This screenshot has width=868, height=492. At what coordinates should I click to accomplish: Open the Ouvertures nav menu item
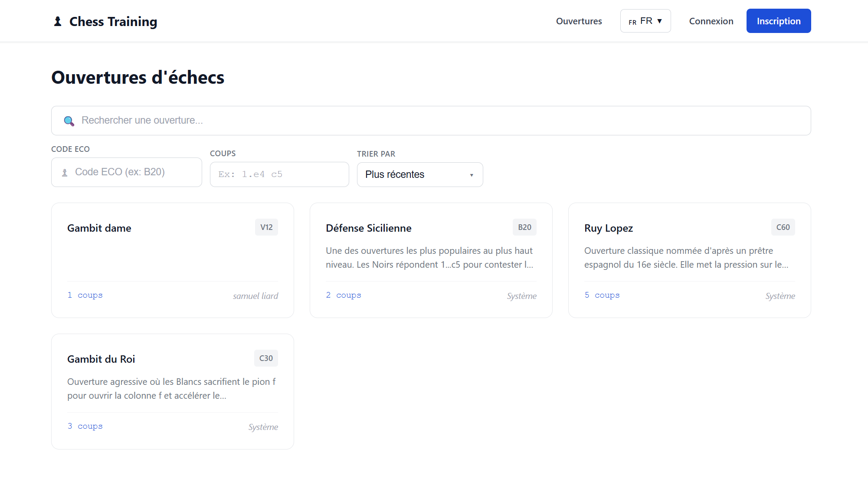[579, 21]
